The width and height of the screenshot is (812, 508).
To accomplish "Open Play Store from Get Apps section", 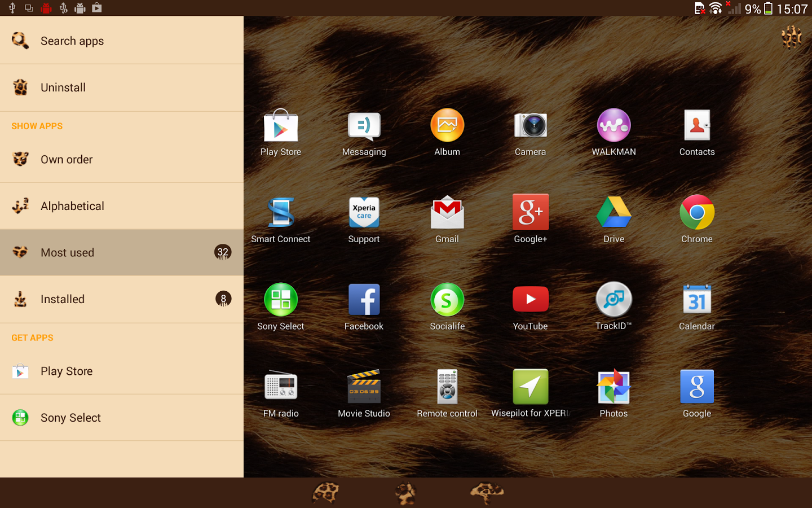I will tap(122, 371).
